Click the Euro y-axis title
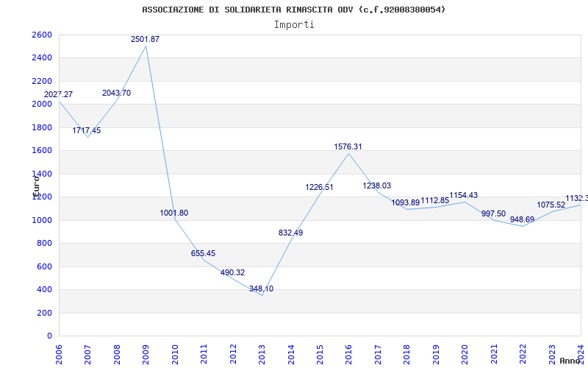The image size is (588, 368). (35, 186)
